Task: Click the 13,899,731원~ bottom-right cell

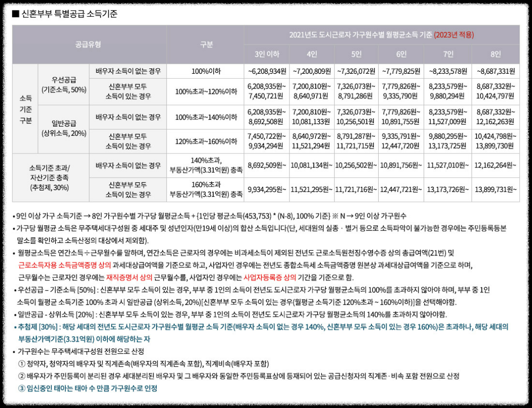Action: tap(494, 188)
